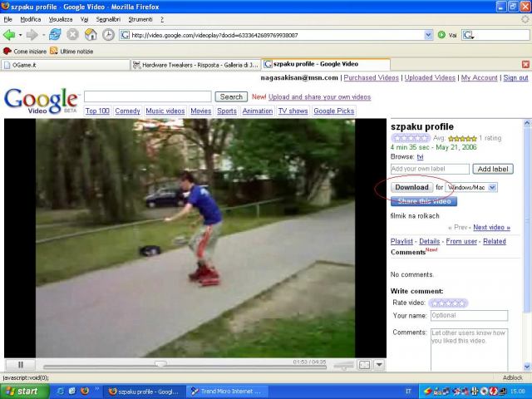Screen dimensions: 532x399
Task: Open the Animation category
Action: pos(258,111)
